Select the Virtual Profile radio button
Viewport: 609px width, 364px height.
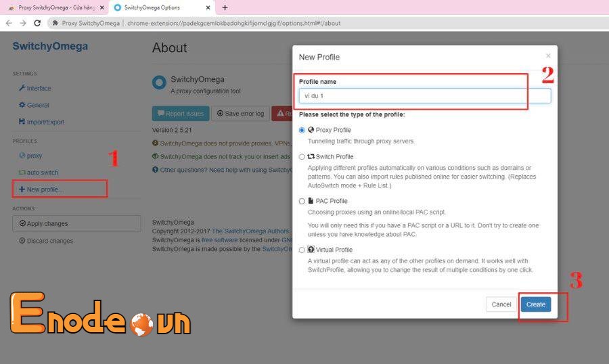(302, 250)
